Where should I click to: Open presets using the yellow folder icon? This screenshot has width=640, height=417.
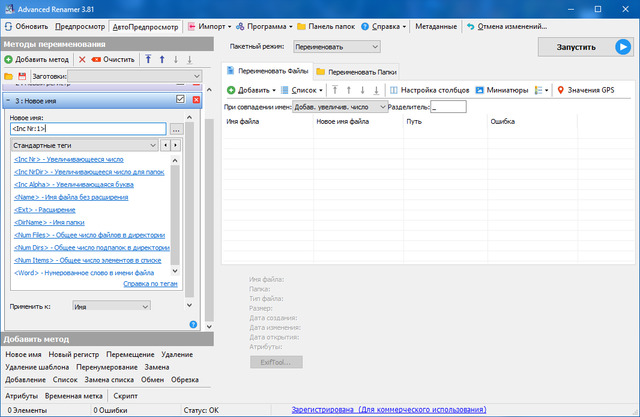(x=9, y=76)
